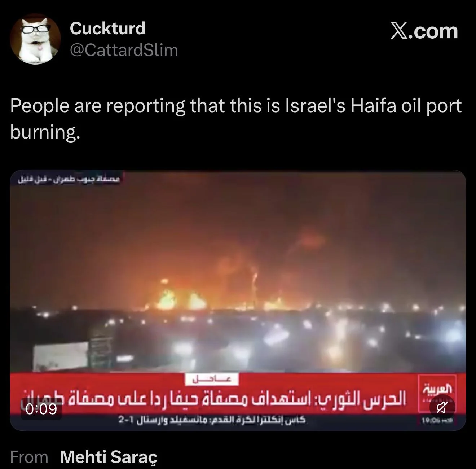Click the white sports ticker line below headline

pyautogui.click(x=212, y=420)
